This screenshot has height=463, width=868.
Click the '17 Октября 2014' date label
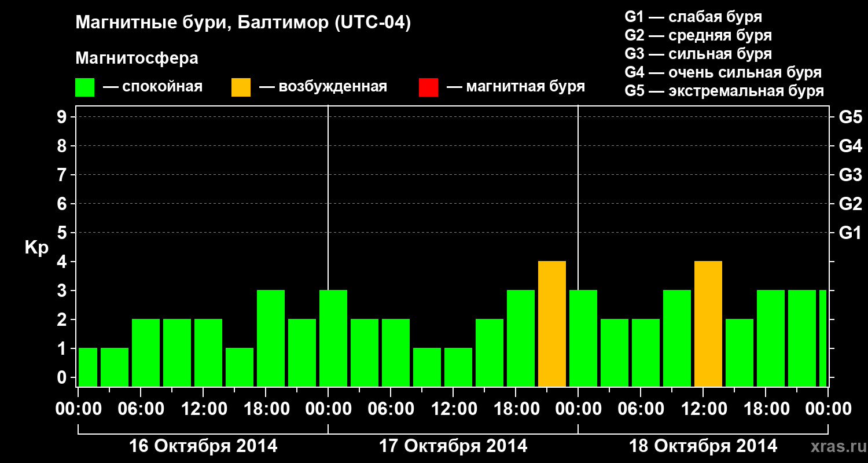click(453, 446)
